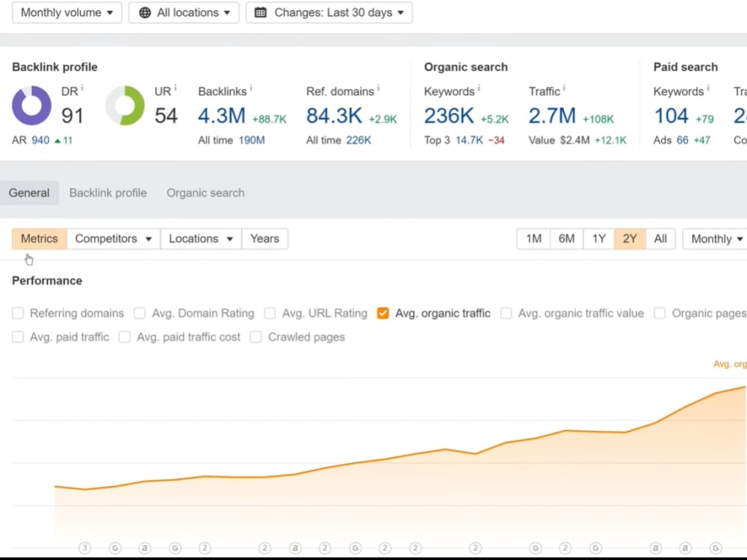Set chart range to 2Y
Image resolution: width=747 pixels, height=560 pixels.
pos(630,239)
